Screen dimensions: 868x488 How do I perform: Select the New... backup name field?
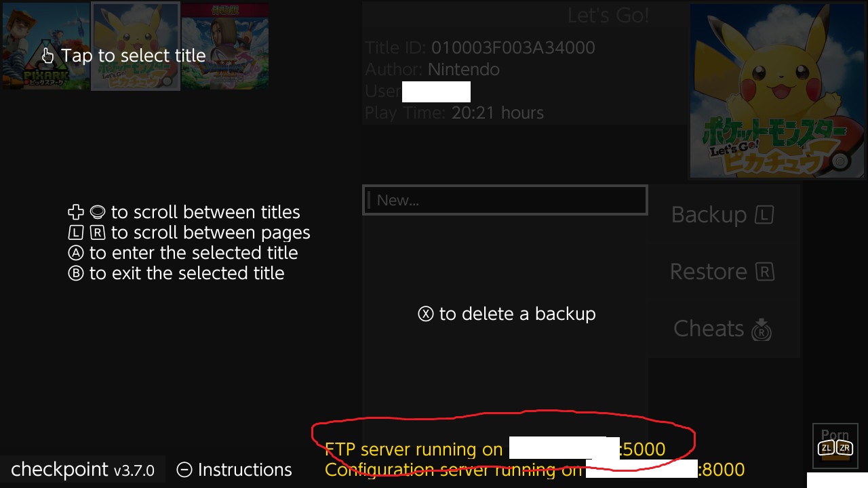click(505, 200)
